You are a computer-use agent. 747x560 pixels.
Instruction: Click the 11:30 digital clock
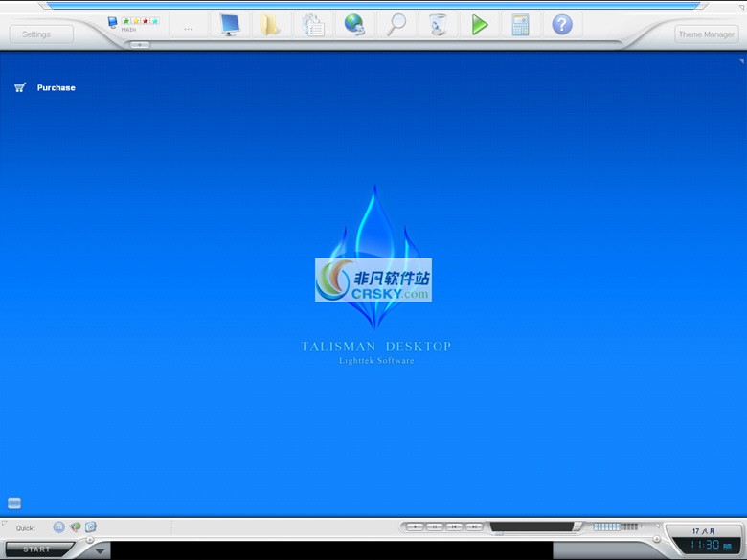[710, 545]
